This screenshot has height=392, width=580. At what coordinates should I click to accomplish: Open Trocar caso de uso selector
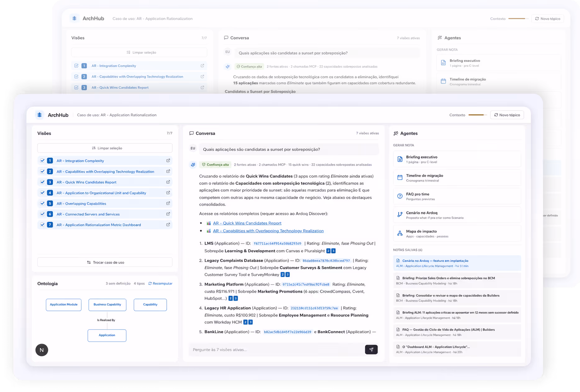105,262
